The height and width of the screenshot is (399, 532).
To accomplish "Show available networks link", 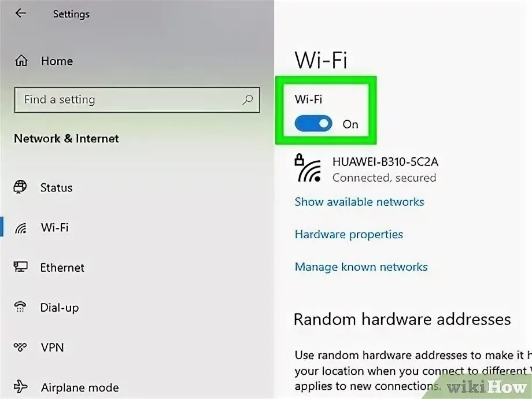I will click(x=359, y=202).
